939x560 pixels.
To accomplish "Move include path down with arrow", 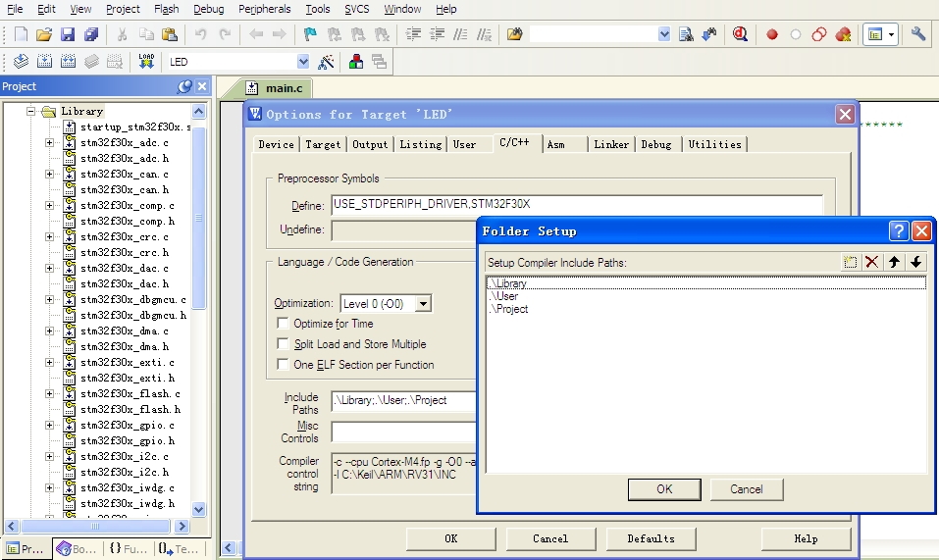I will coord(915,262).
